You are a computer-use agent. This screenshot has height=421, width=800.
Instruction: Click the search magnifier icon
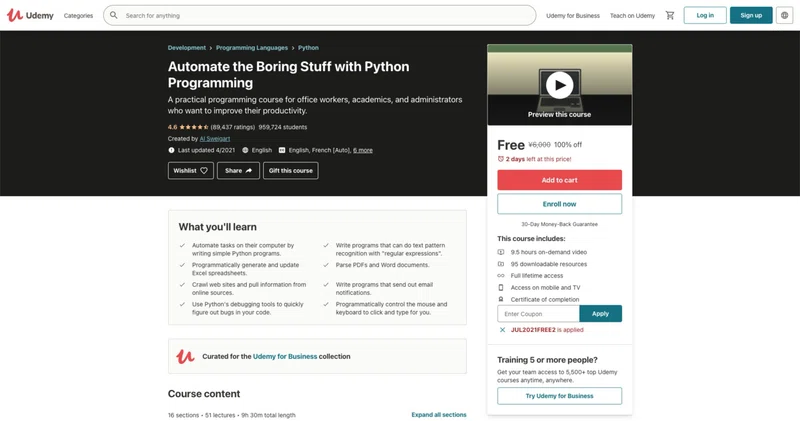click(x=114, y=15)
